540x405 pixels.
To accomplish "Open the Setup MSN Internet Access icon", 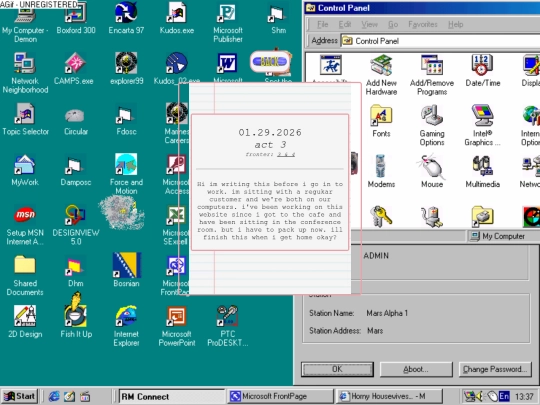I will pos(25,225).
